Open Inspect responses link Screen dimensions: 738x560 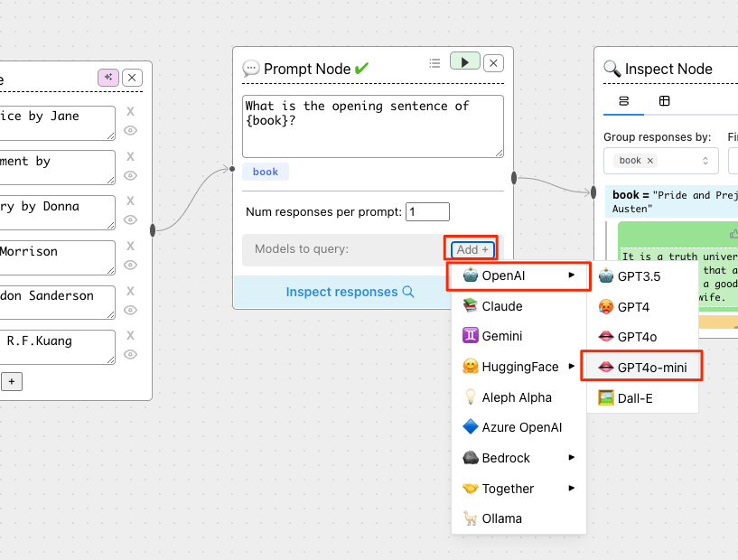point(350,292)
